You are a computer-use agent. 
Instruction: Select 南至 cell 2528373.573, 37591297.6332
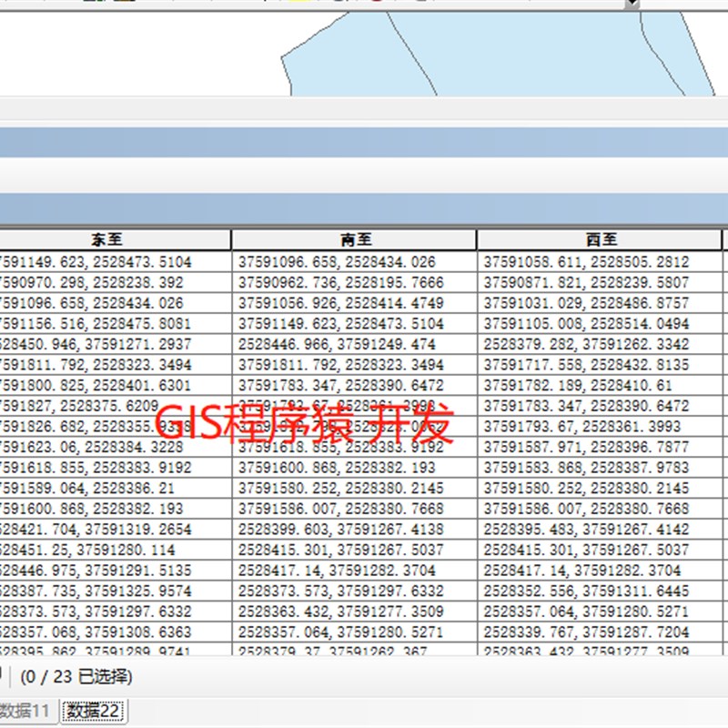[x=355, y=591]
